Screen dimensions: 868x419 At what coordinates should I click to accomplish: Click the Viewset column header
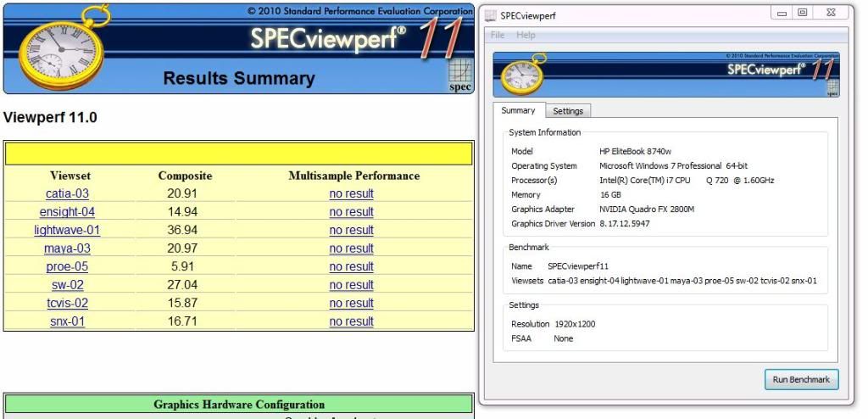click(70, 176)
